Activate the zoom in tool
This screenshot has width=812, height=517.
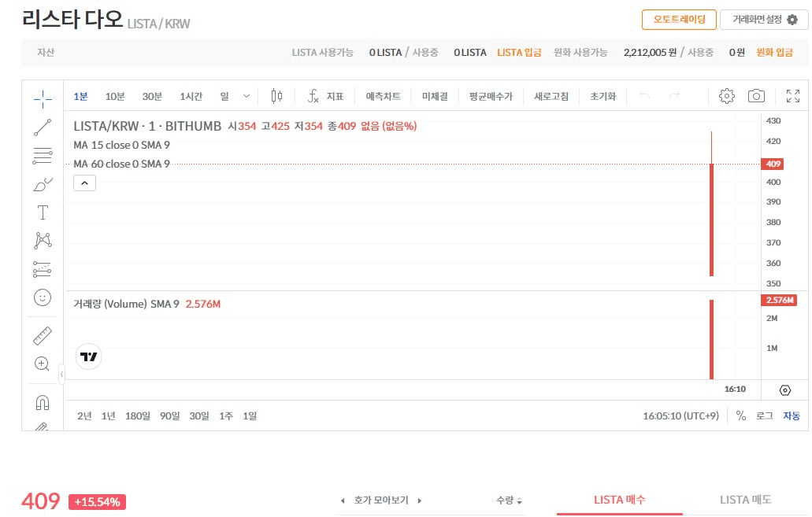point(43,364)
